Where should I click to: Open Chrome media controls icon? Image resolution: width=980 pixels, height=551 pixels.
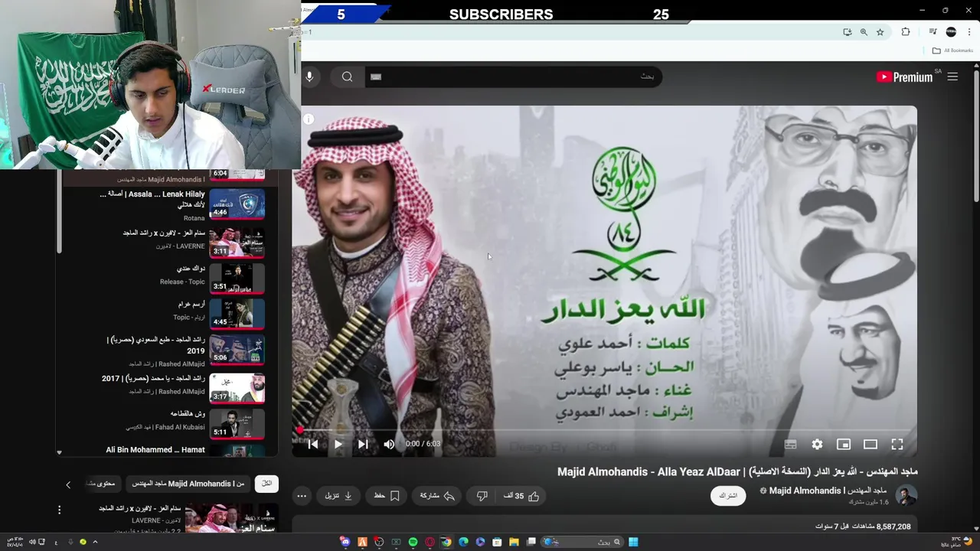pyautogui.click(x=933, y=32)
